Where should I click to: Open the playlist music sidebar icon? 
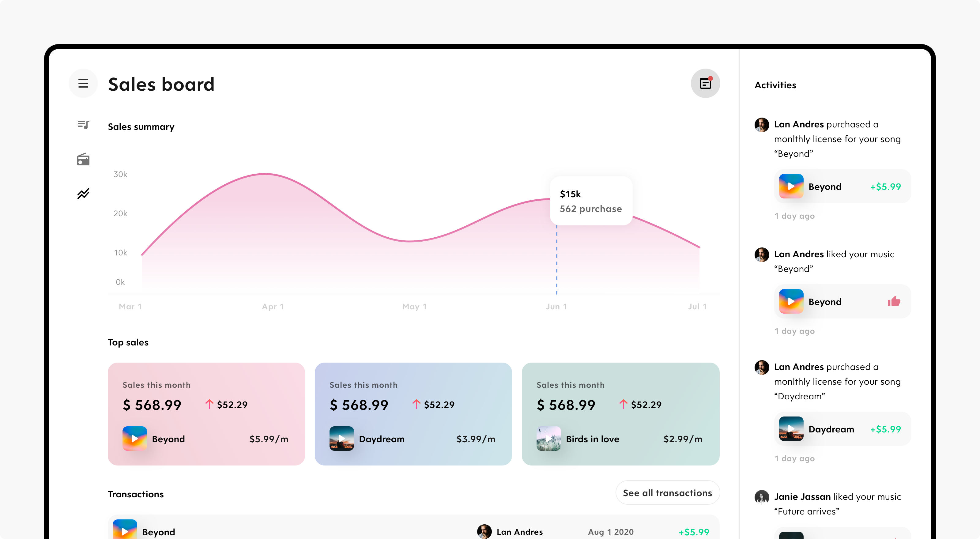coord(83,124)
